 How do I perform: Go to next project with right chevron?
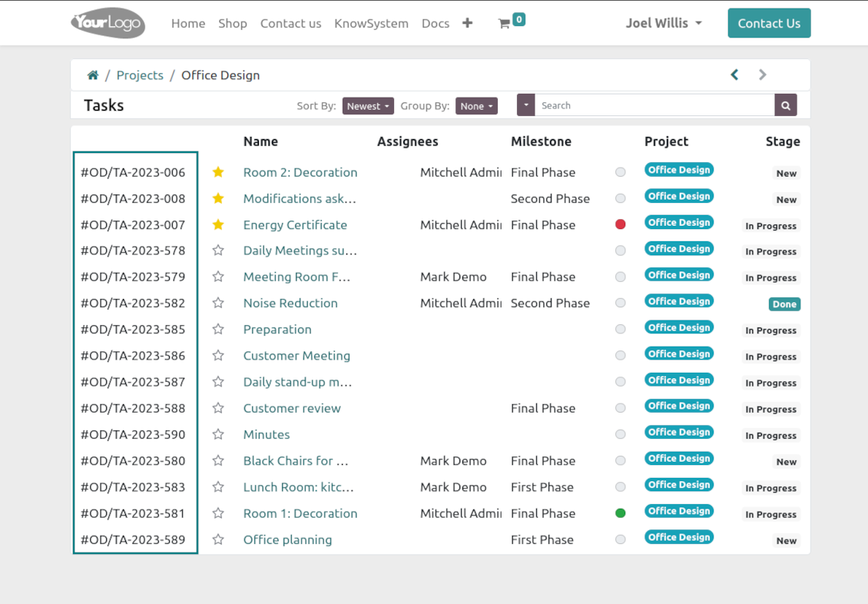(x=762, y=75)
